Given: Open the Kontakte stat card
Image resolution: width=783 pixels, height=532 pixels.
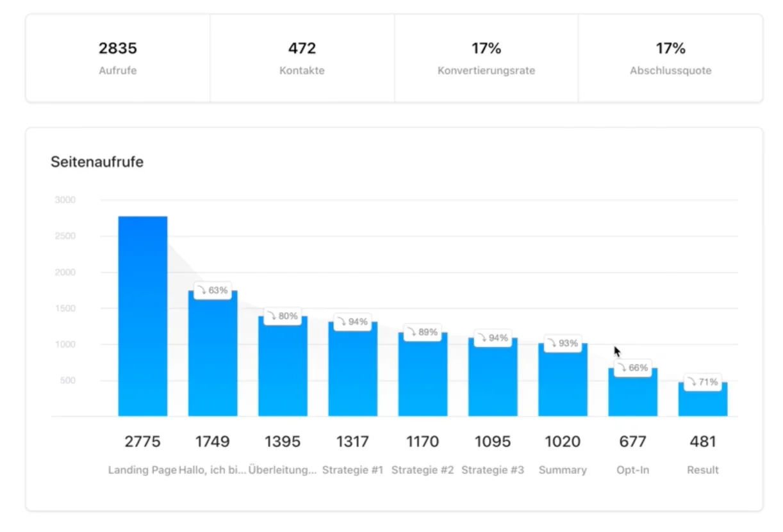Looking at the screenshot, I should tap(302, 58).
